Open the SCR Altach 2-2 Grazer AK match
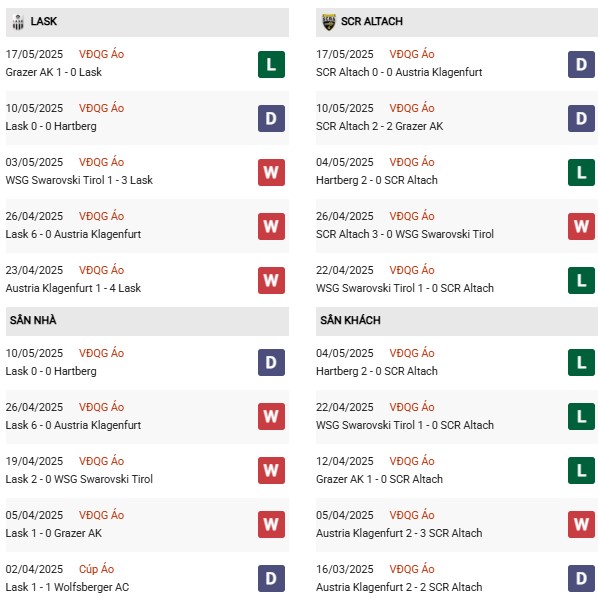The image size is (598, 600). click(380, 126)
